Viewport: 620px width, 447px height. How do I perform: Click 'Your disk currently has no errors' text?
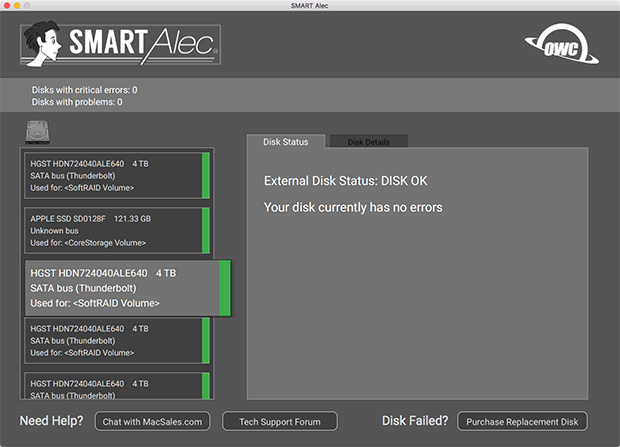353,207
